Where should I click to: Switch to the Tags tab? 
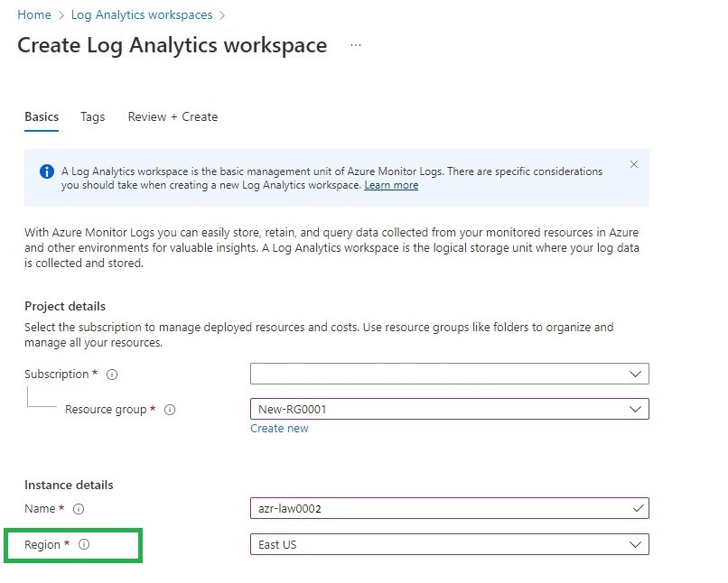coord(92,116)
